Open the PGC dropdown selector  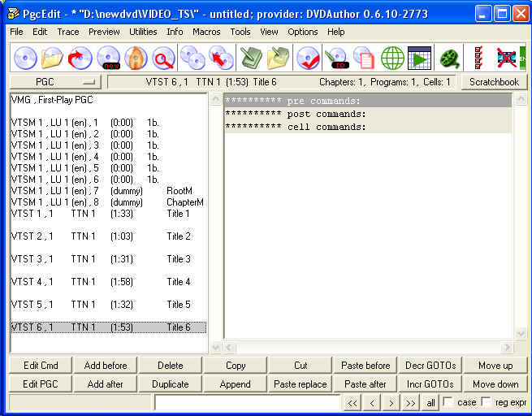[56, 82]
